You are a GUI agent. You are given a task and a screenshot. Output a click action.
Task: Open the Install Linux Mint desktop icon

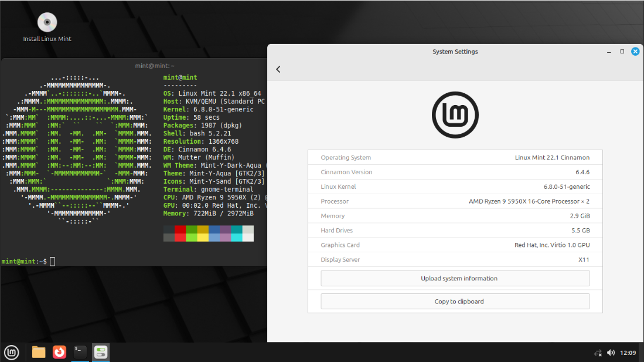coord(47,23)
